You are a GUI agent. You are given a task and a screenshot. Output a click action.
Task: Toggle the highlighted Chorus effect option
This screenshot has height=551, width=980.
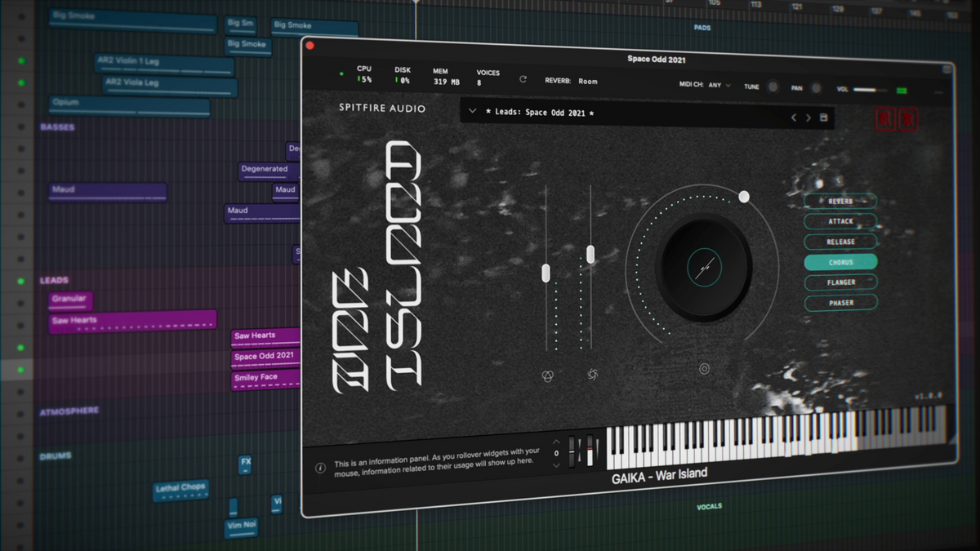(x=840, y=262)
